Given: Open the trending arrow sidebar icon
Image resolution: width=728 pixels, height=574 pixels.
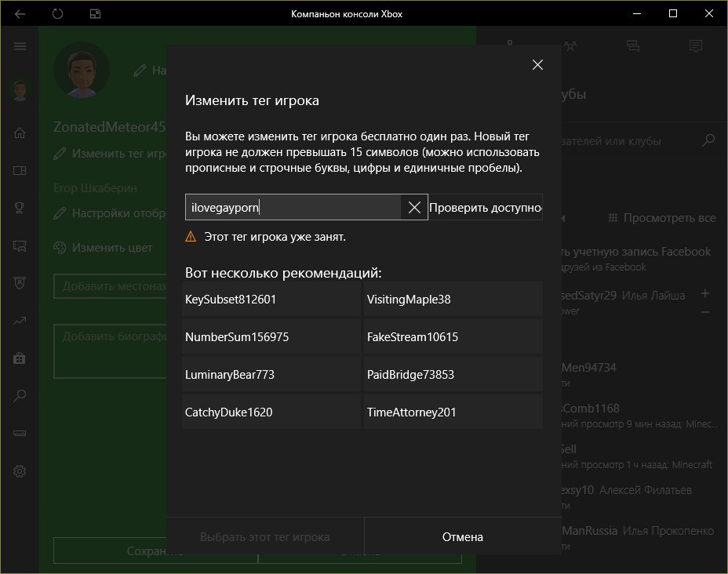Looking at the screenshot, I should (x=20, y=321).
